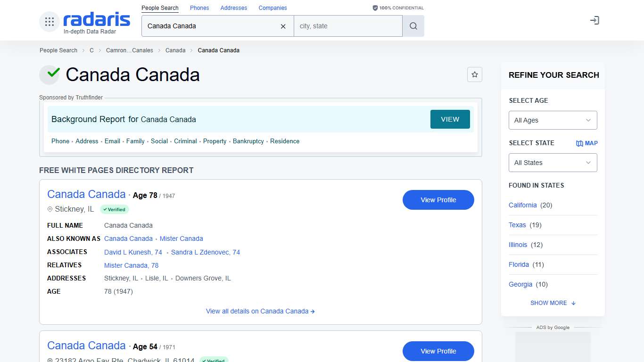Open California state results link
Viewport: 644px width, 362px height.
point(522,205)
